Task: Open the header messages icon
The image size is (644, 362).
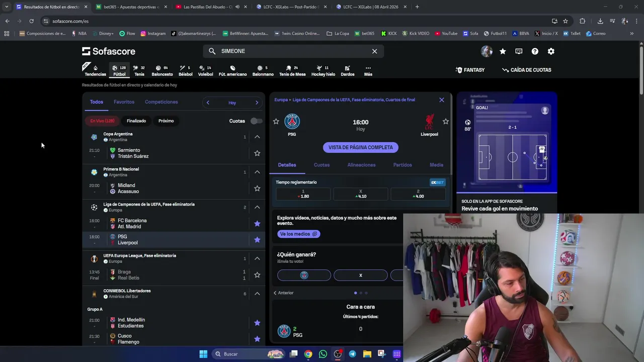Action: [519, 51]
